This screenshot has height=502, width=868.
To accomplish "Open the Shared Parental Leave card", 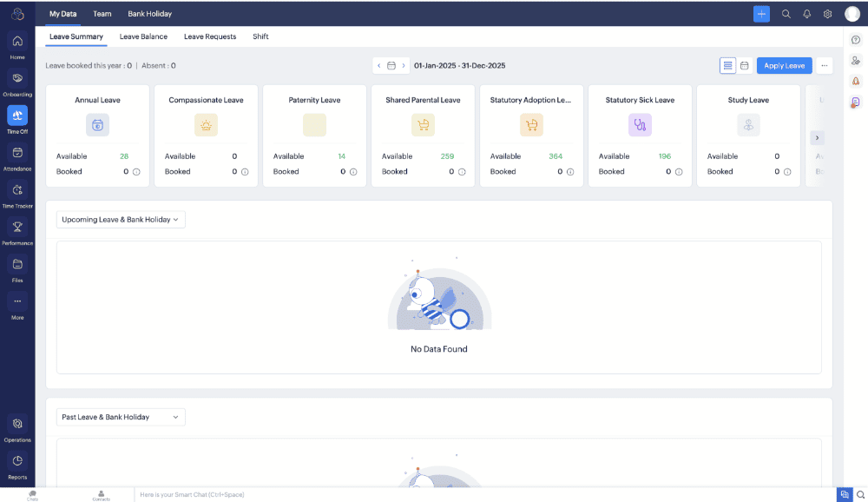I will (423, 135).
